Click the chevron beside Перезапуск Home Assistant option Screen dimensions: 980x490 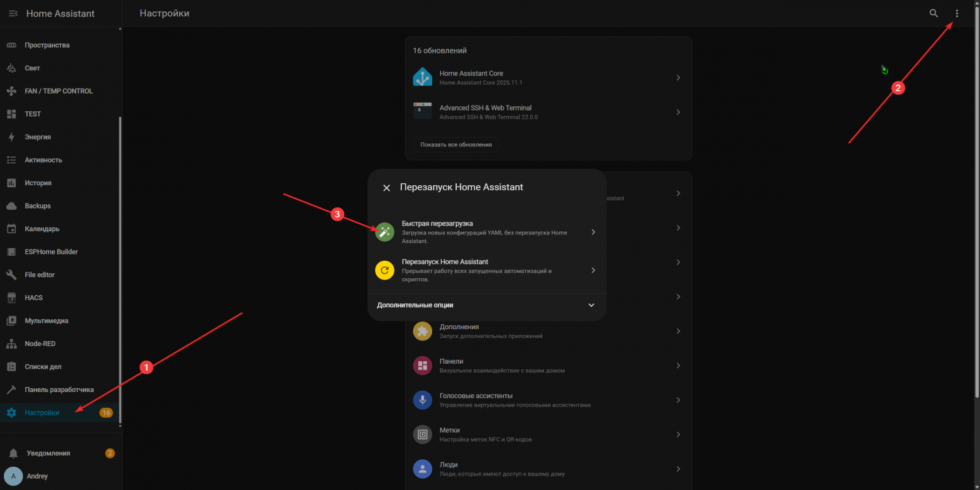tap(593, 271)
